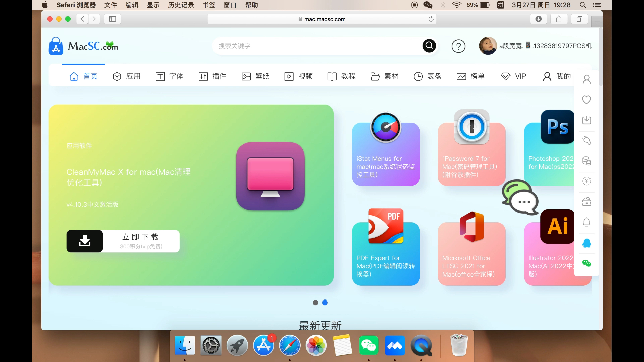Open Spotlight search in menu bar

click(583, 5)
